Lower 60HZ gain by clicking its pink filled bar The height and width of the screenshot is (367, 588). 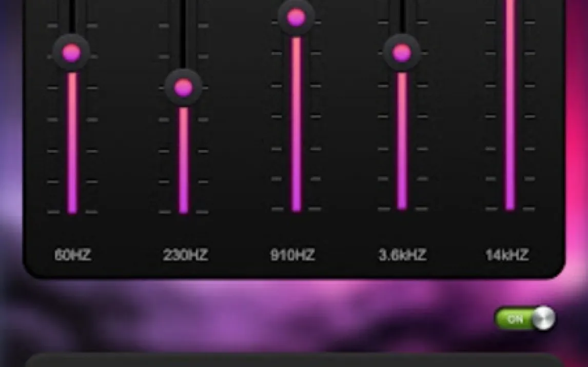72,143
